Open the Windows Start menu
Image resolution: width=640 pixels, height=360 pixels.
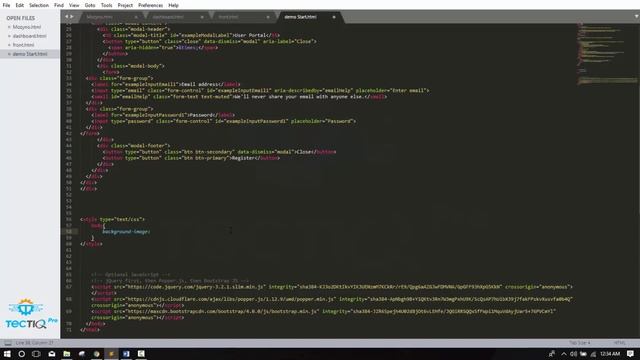point(7,354)
